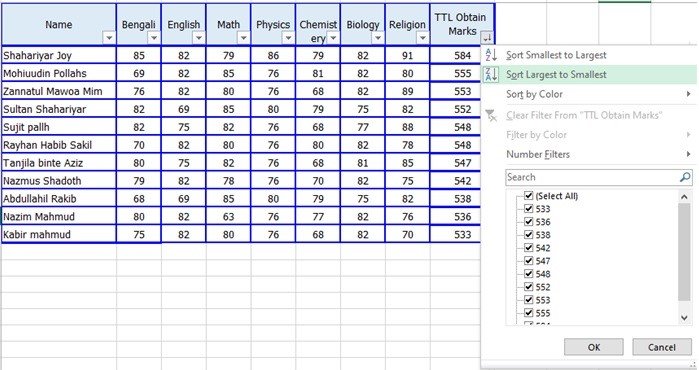Click the filter list scrollbar down arrow
The image size is (699, 370).
(684, 318)
